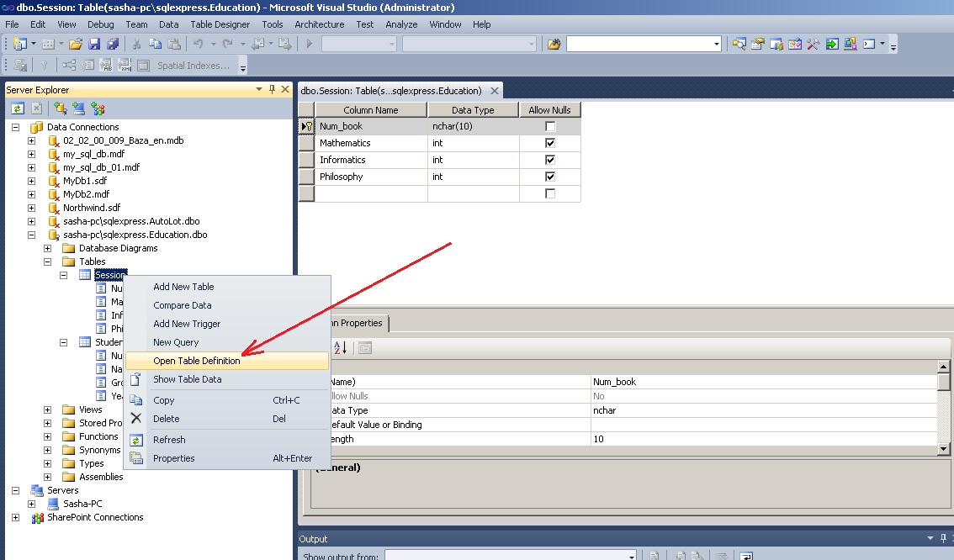Click the Add SharePoint Connection icon
The image size is (954, 560).
[x=98, y=108]
